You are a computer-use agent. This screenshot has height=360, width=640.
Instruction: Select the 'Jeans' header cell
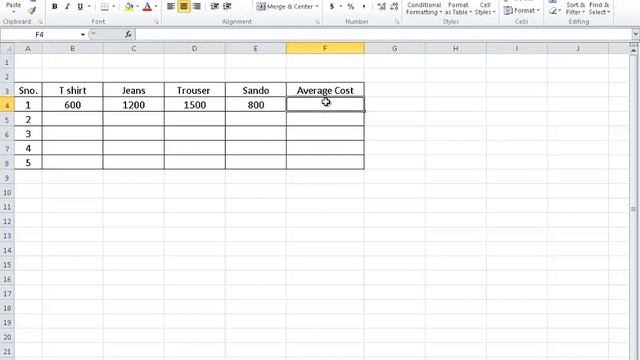133,90
